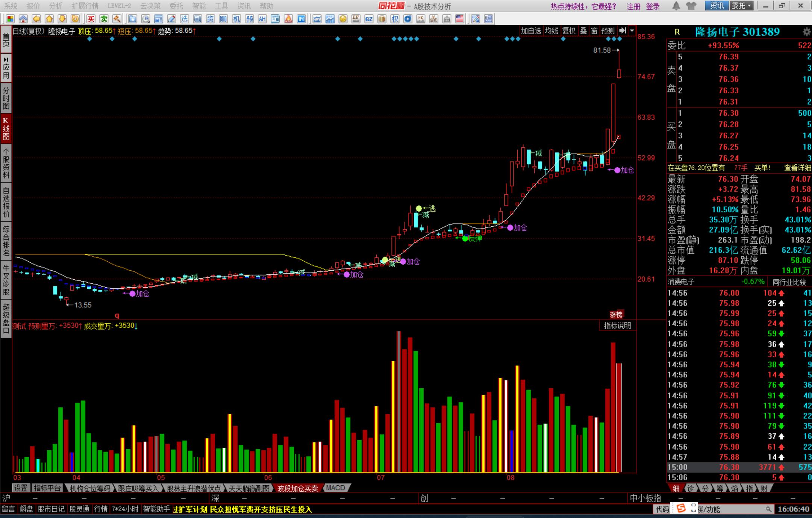Toggle 均线 moving average display
The width and height of the screenshot is (812, 518).
pos(551,31)
